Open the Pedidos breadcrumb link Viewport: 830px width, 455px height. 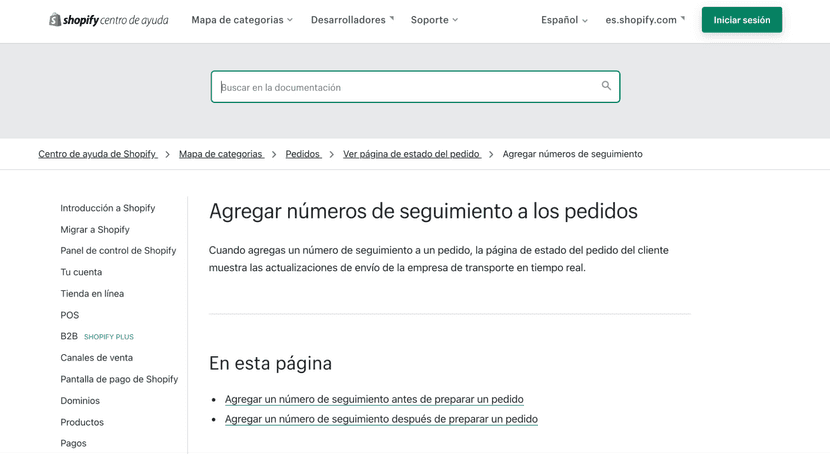click(302, 154)
